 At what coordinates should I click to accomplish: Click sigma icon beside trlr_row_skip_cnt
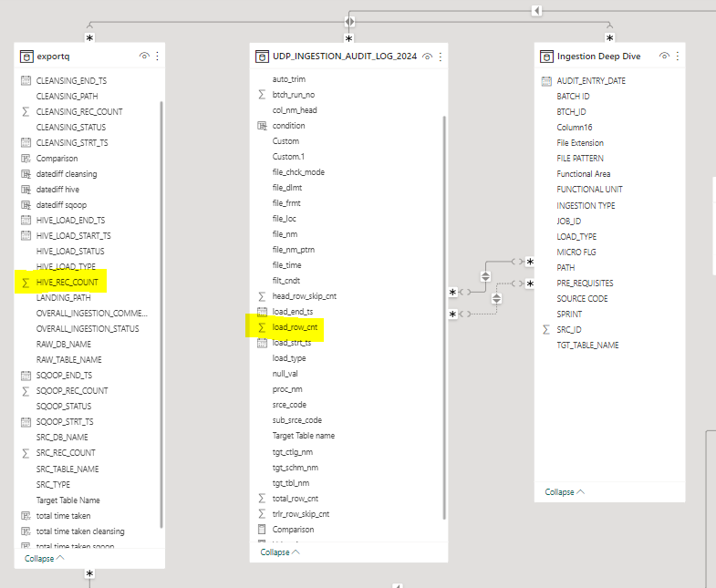tap(262, 514)
